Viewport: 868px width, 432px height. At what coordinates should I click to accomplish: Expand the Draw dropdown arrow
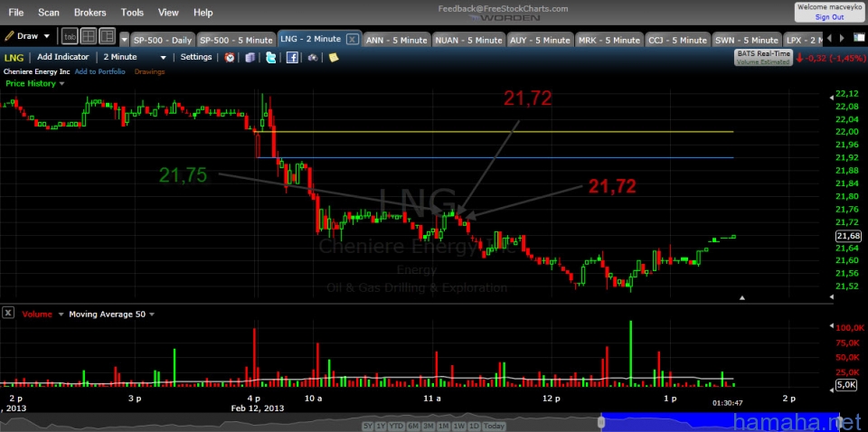click(46, 36)
